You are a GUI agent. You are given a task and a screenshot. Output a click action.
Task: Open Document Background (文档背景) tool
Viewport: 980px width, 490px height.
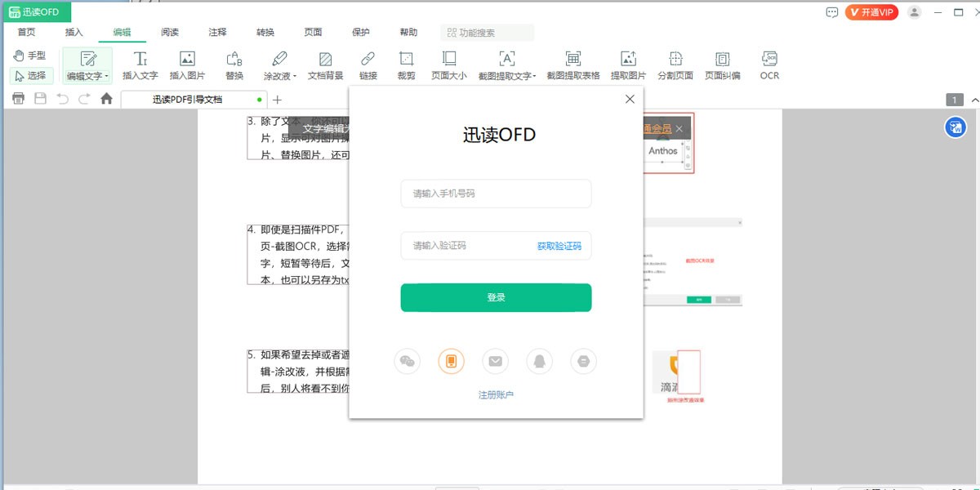pyautogui.click(x=325, y=65)
